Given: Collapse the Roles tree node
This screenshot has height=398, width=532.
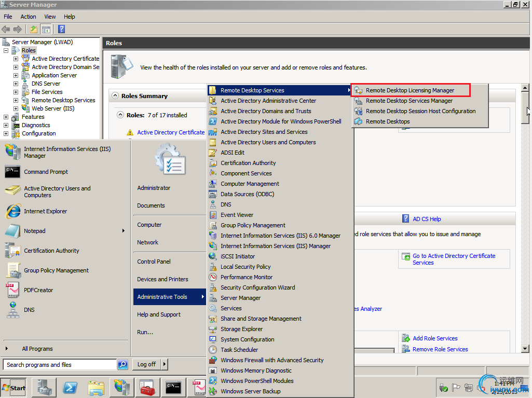Looking at the screenshot, I should 6,50.
